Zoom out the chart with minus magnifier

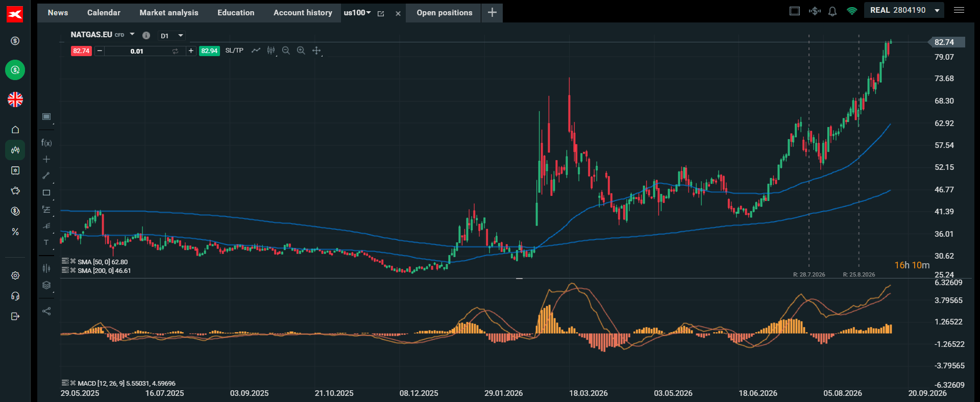286,51
